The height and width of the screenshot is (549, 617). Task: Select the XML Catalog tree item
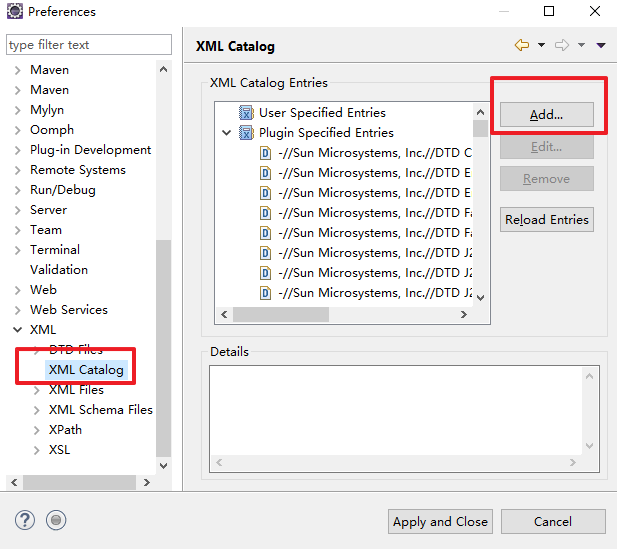point(86,370)
